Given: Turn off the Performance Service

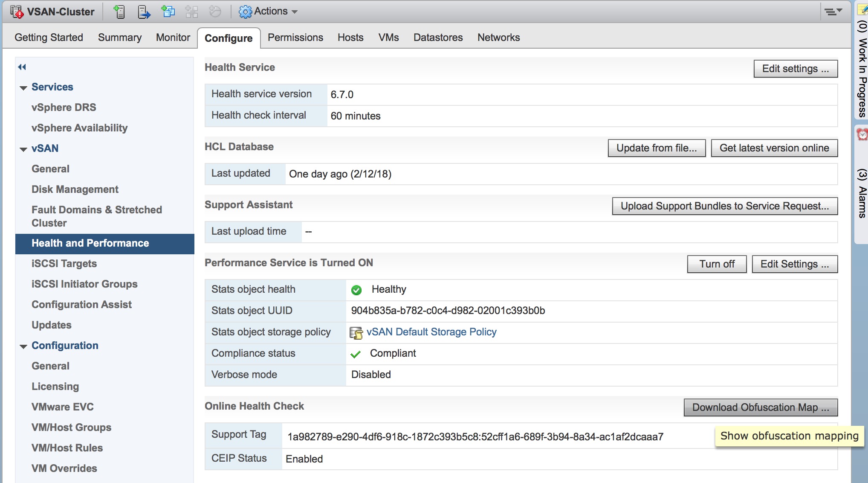Looking at the screenshot, I should (x=717, y=264).
